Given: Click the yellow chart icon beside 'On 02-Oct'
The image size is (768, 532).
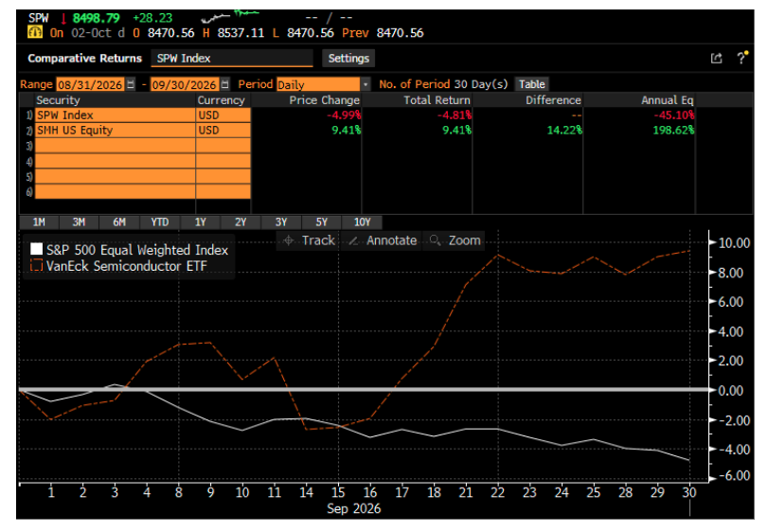Looking at the screenshot, I should click(35, 33).
